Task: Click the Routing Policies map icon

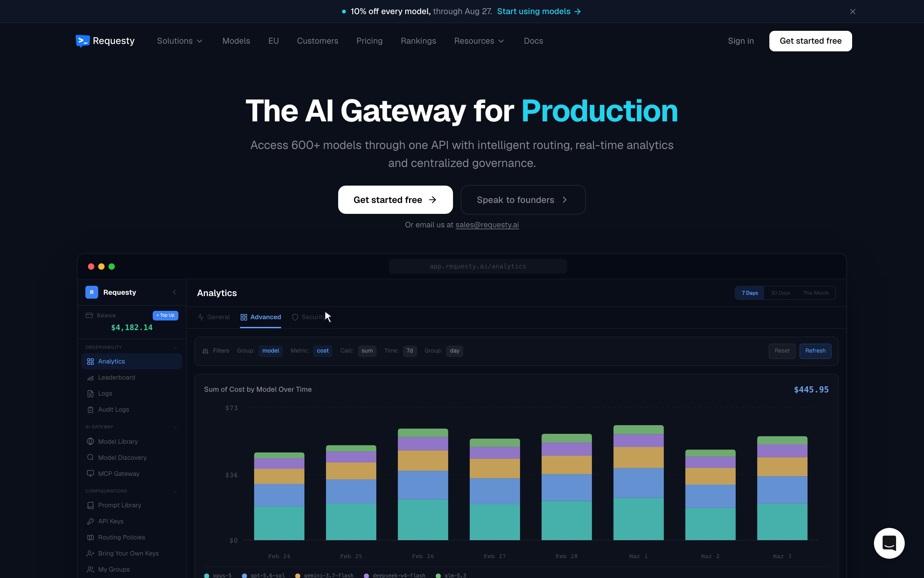Action: [x=90, y=538]
